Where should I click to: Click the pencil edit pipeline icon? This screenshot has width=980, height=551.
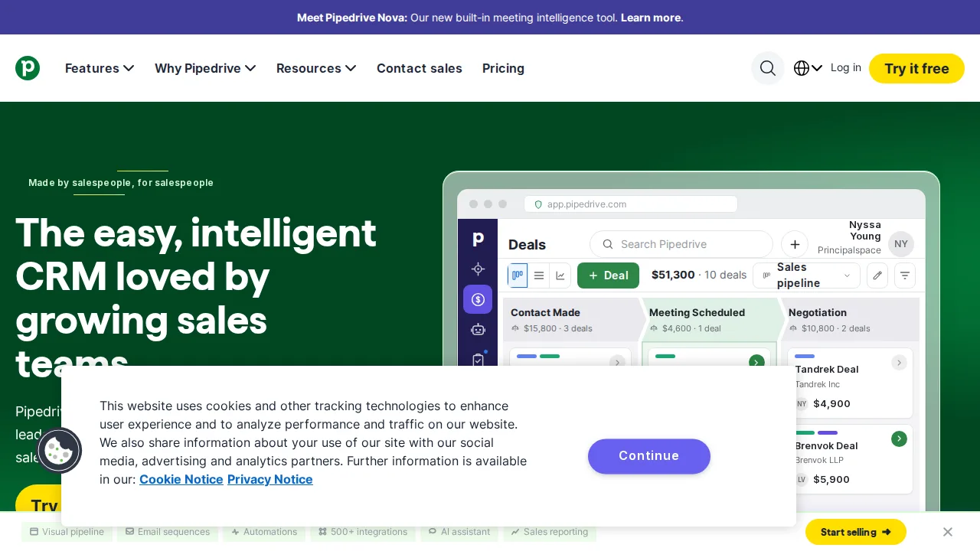click(877, 275)
